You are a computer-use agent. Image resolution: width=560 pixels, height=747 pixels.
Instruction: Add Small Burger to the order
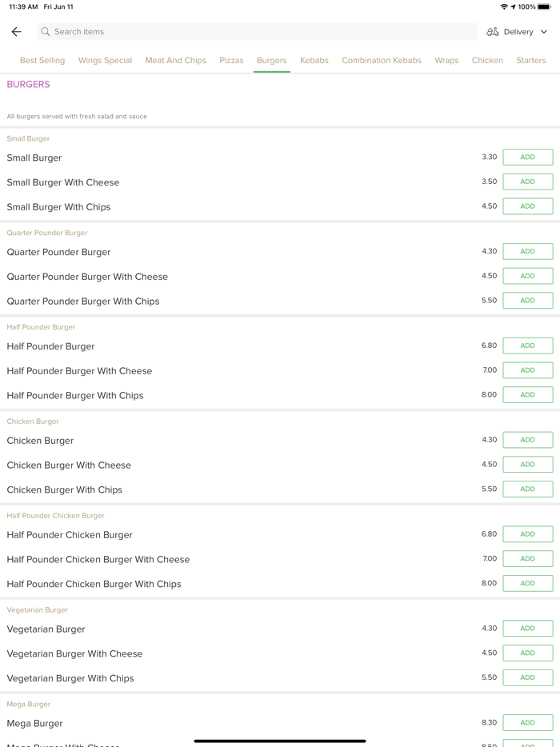click(x=527, y=158)
